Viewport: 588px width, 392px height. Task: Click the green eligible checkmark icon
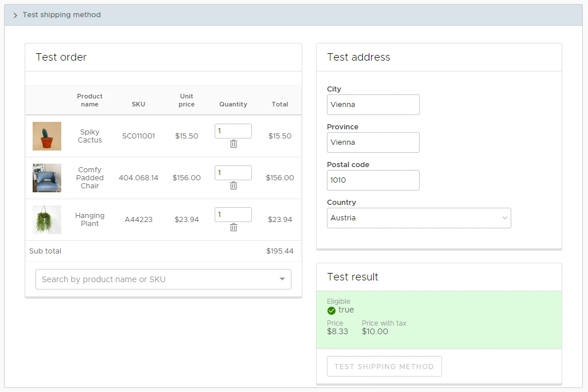pos(332,311)
